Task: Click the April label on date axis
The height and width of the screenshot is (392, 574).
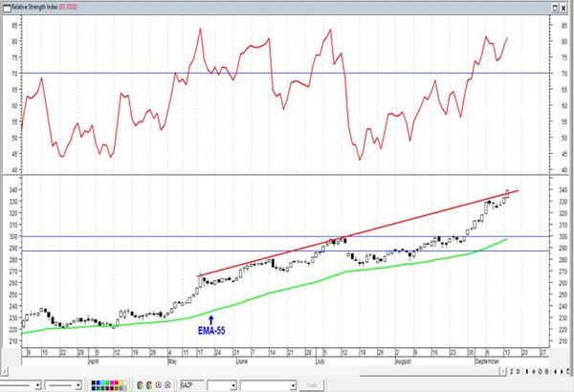Action: tap(94, 361)
